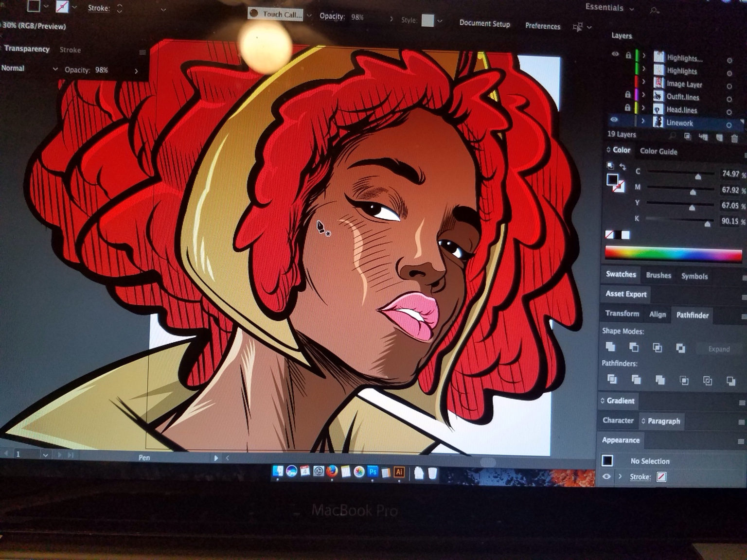The width and height of the screenshot is (747, 560).
Task: Swap fill and stroke in Color panel
Action: [622, 167]
